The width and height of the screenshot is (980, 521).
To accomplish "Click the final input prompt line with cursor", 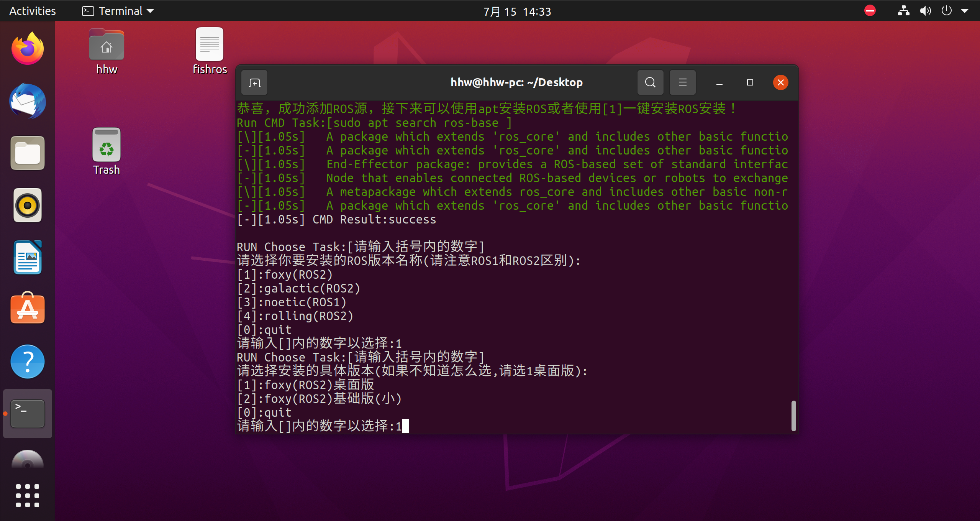I will point(323,426).
